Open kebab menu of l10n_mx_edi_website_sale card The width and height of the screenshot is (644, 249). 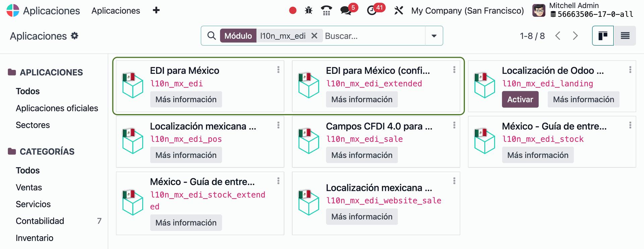click(x=454, y=181)
